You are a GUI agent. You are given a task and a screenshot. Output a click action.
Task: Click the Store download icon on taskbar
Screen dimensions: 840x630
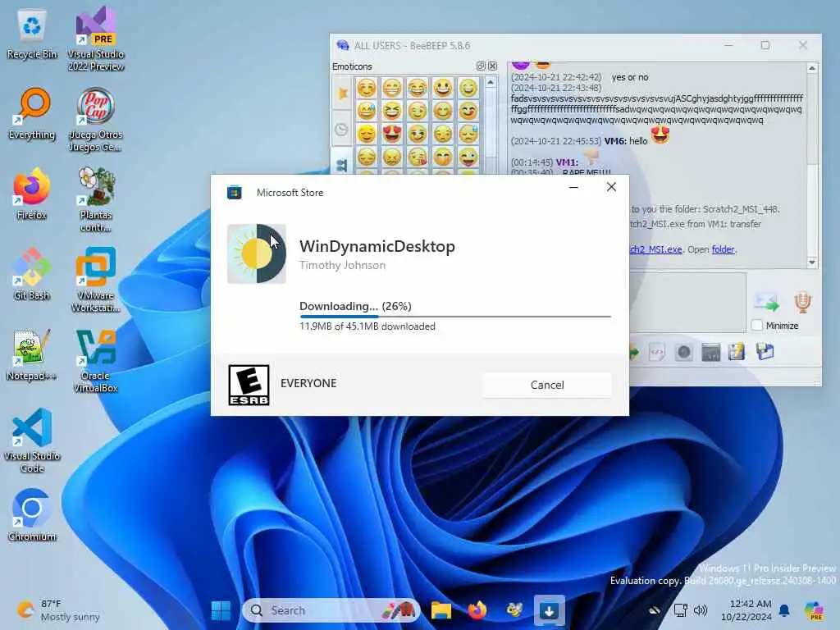tap(549, 610)
